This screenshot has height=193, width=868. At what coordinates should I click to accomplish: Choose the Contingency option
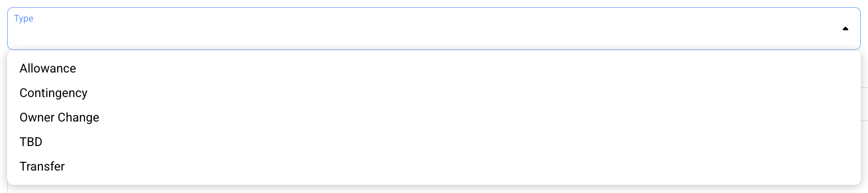pos(434,93)
